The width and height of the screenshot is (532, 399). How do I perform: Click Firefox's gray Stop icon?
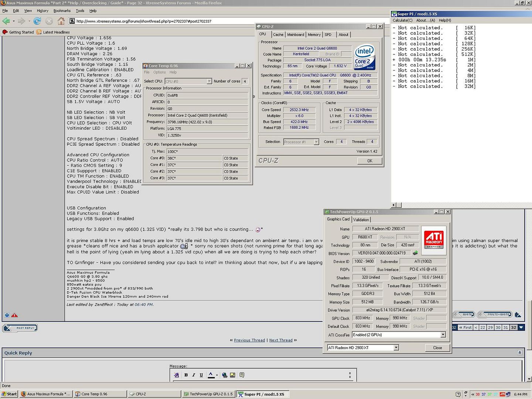point(49,21)
